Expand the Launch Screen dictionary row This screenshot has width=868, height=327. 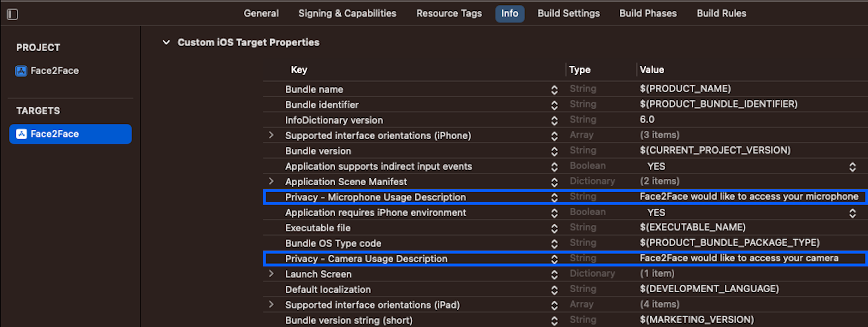(271, 274)
